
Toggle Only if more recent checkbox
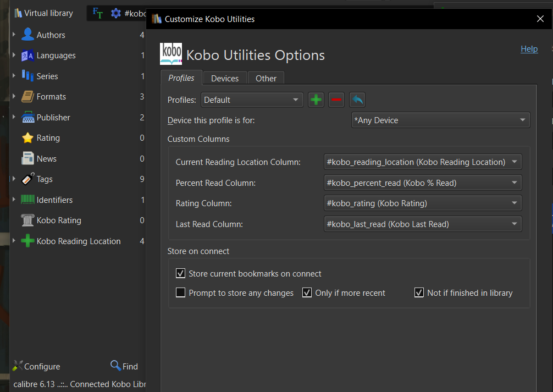pos(307,292)
